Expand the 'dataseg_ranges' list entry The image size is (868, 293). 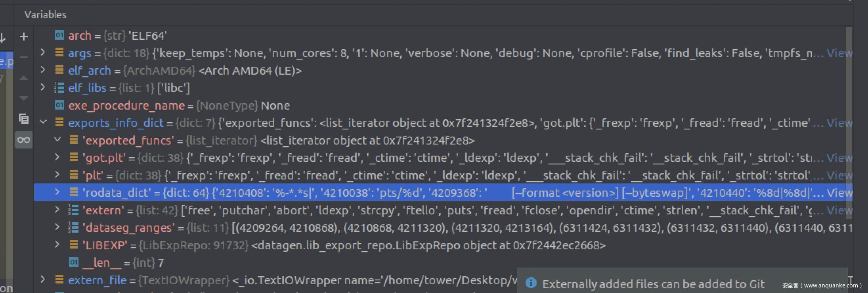57,227
